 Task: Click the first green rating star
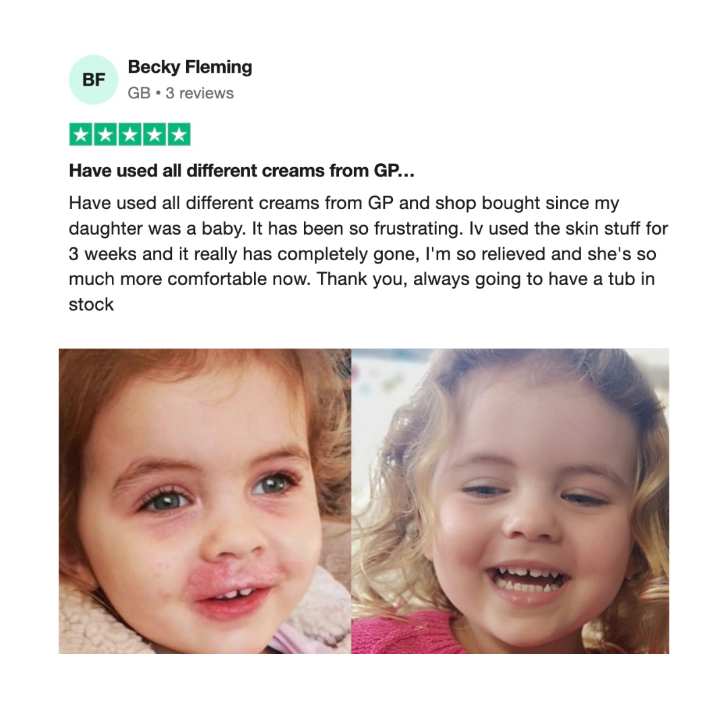(x=81, y=135)
